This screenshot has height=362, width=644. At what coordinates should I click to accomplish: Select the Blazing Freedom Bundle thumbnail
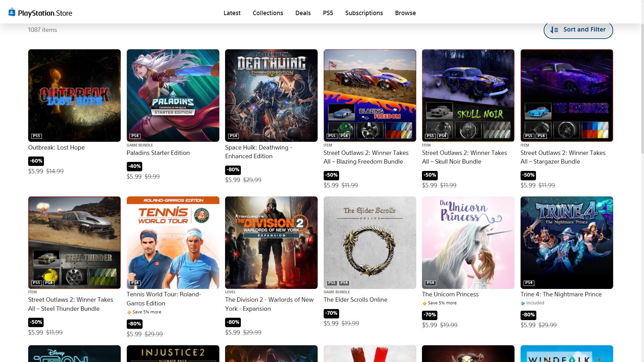tap(370, 96)
